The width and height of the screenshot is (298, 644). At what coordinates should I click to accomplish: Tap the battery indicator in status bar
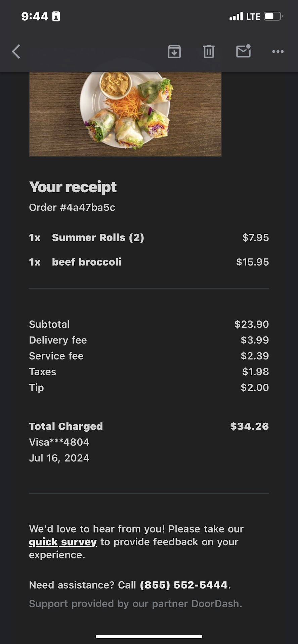coord(273,16)
